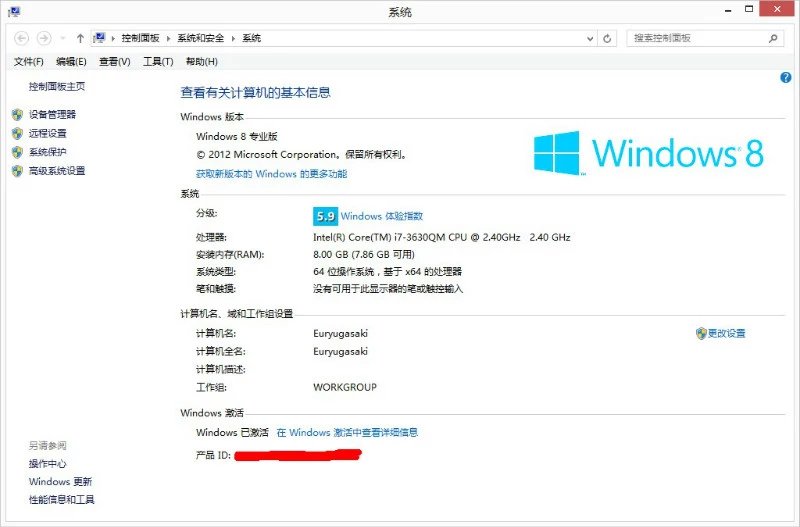The image size is (800, 527).
Task: Open 高级系统设置 in the sidebar
Action: [x=57, y=171]
